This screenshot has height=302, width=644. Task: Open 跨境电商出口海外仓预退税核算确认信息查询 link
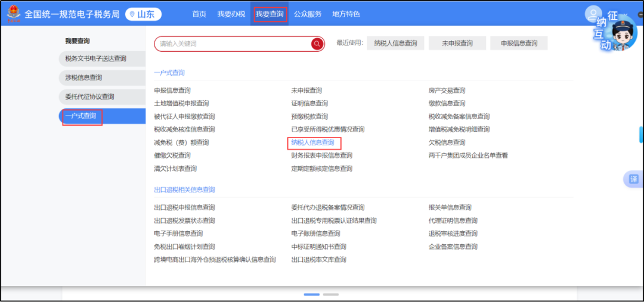pyautogui.click(x=215, y=260)
